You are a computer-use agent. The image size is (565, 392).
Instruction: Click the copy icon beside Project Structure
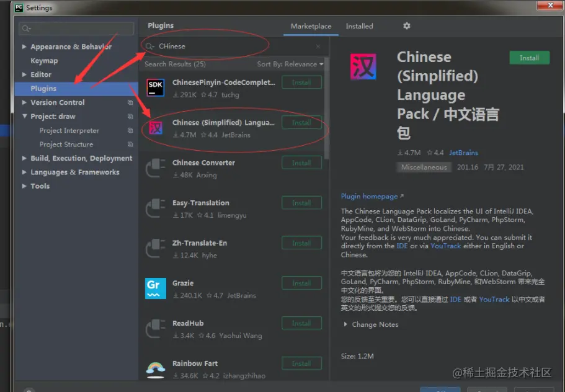(130, 145)
